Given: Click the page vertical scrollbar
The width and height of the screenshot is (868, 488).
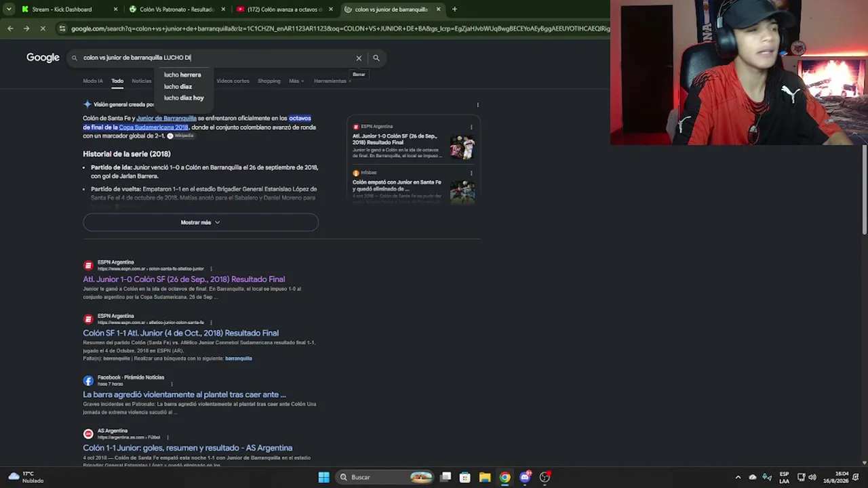Looking at the screenshot, I should pos(864,191).
